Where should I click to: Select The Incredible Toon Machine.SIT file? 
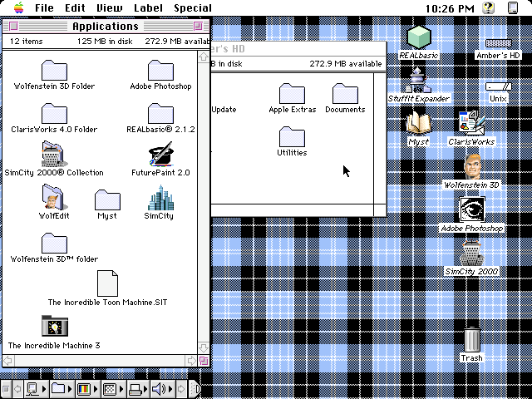(107, 283)
